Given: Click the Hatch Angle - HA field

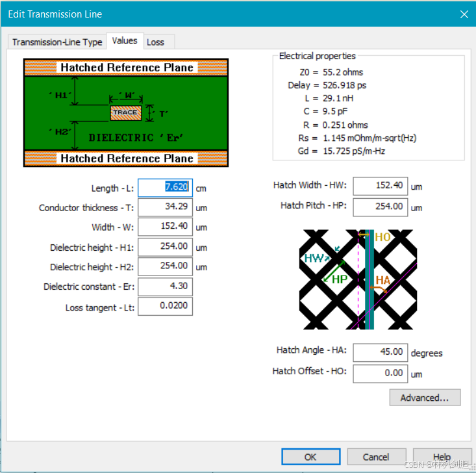Looking at the screenshot, I should 380,352.
